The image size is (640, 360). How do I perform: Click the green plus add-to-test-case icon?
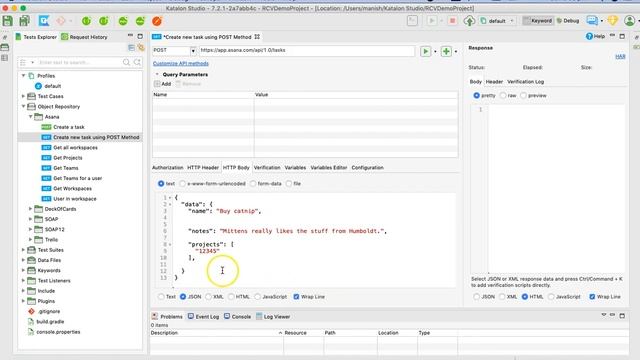pos(446,51)
